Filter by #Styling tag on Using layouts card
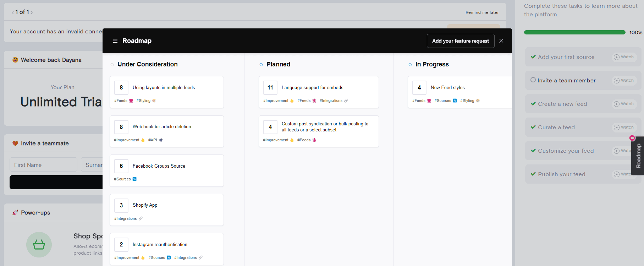 click(x=146, y=101)
